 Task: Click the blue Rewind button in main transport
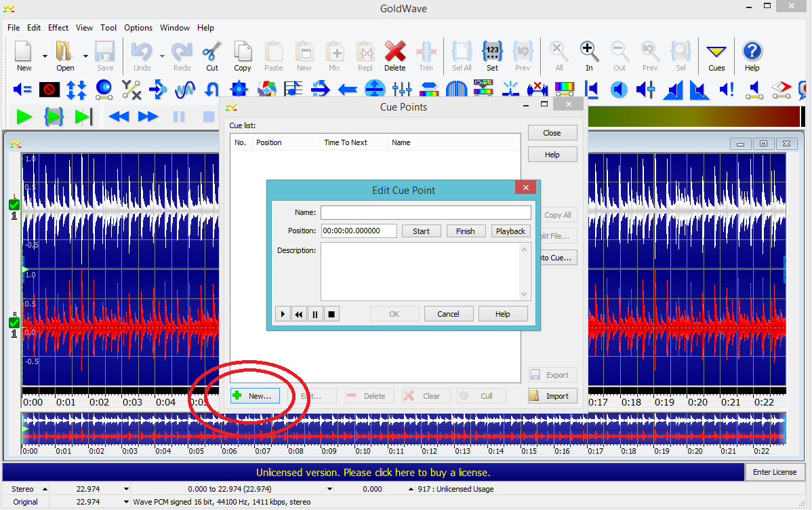coord(119,117)
